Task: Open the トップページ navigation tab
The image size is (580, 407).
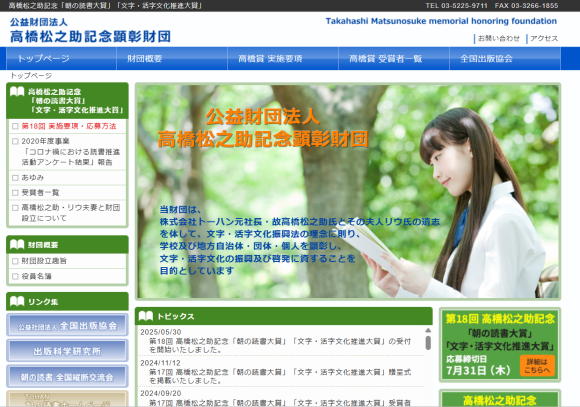Action: pos(61,58)
